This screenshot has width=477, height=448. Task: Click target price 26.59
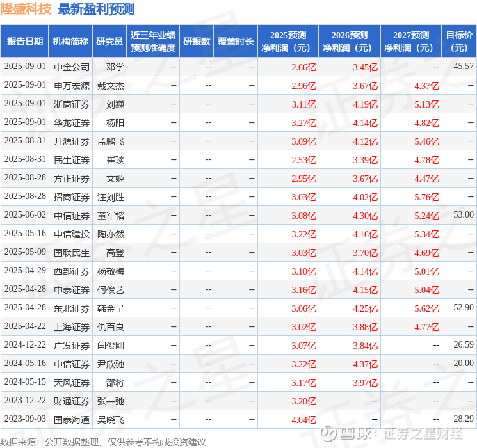point(464,344)
